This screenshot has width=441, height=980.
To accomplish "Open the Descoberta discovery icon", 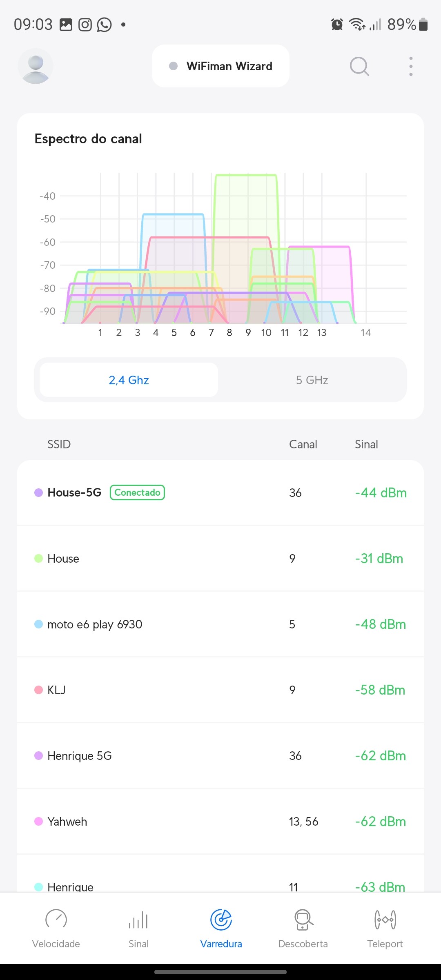I will [303, 920].
